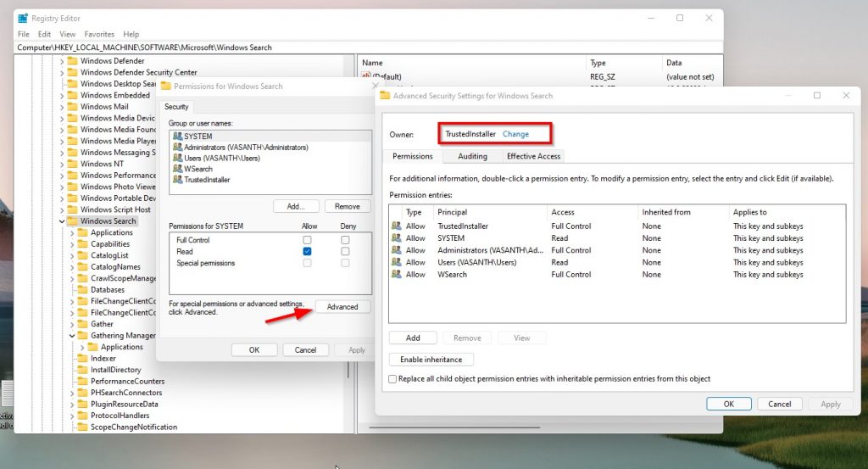The image size is (868, 469).
Task: Click the folder icon in Permissions dialog title bar
Action: tap(165, 86)
